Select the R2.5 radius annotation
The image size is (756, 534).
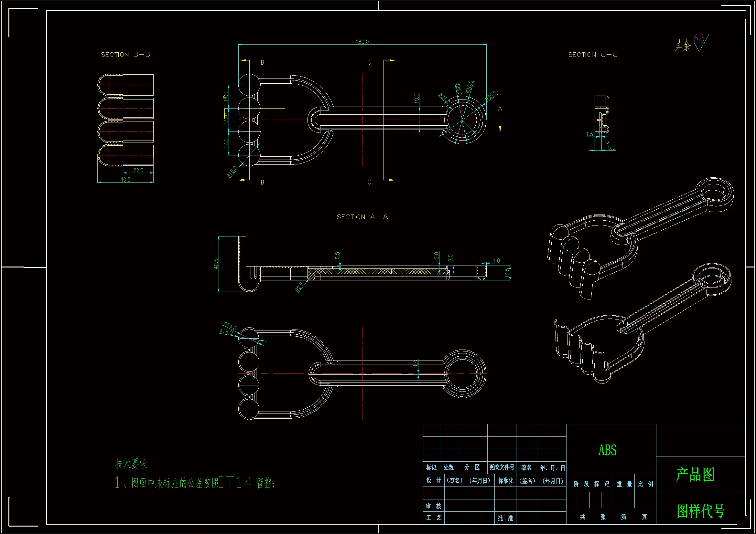pos(299,287)
